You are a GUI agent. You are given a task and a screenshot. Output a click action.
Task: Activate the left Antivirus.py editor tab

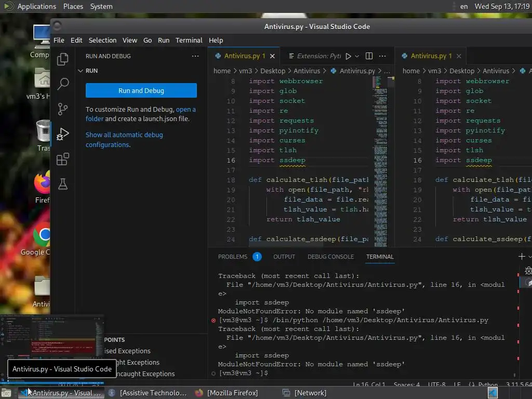(244, 56)
